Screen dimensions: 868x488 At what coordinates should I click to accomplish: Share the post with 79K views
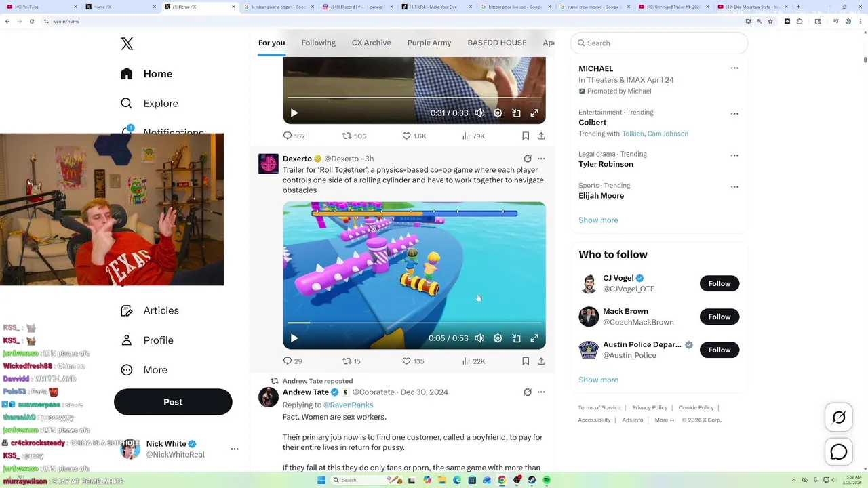click(x=541, y=136)
